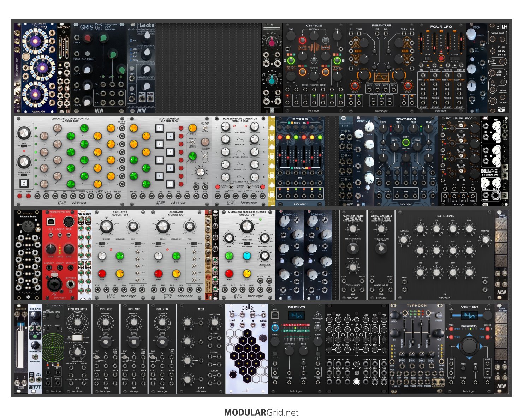Screen dimensions: 523x420
Task: Select the SWORDS dual filter module
Action: pos(406,161)
